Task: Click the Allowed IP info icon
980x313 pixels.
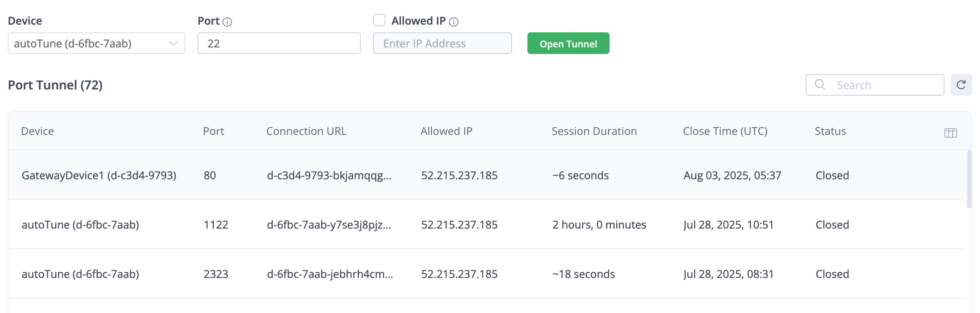Action: (x=454, y=22)
